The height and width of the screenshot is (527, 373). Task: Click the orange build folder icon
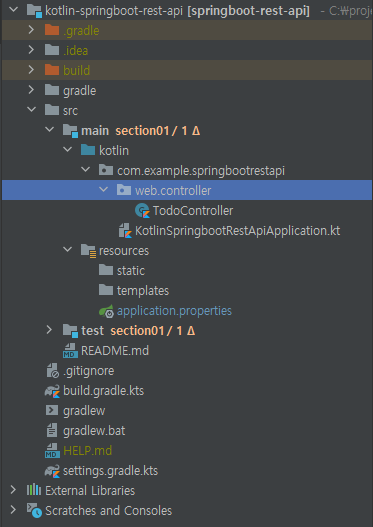52,70
